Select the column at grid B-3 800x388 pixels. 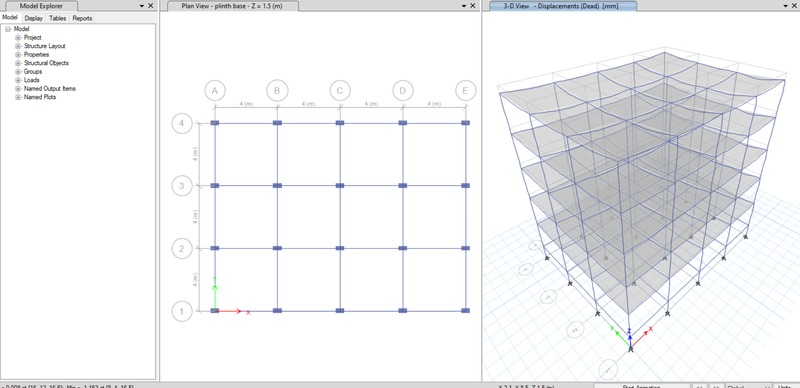click(x=277, y=185)
